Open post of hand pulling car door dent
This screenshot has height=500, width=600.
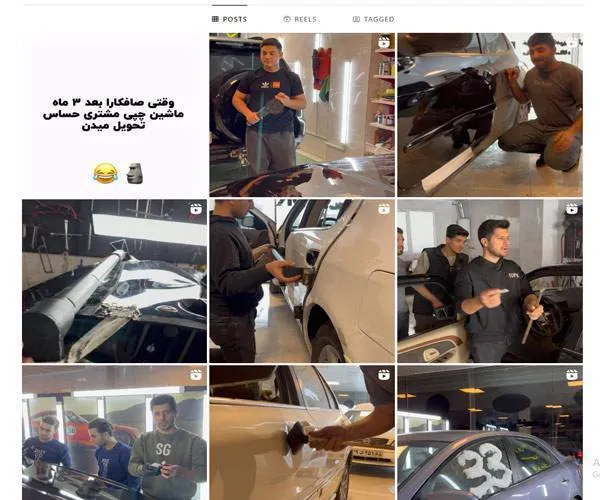click(x=302, y=433)
